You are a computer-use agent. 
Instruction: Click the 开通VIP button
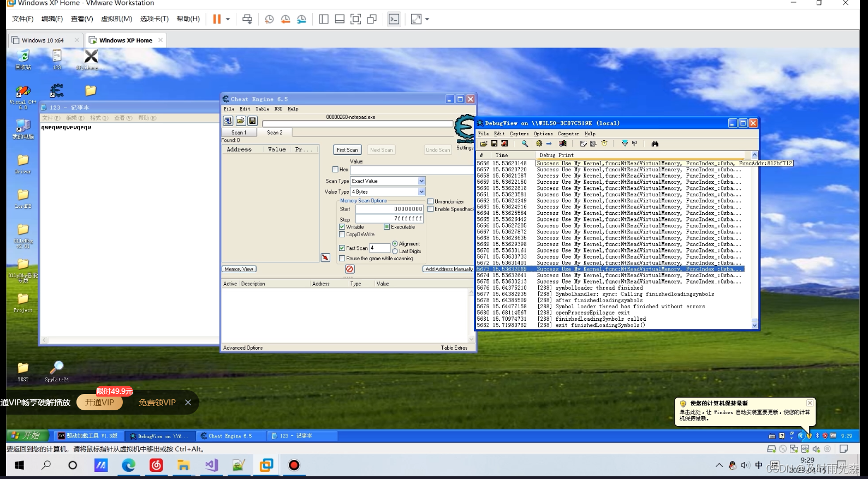pyautogui.click(x=99, y=403)
